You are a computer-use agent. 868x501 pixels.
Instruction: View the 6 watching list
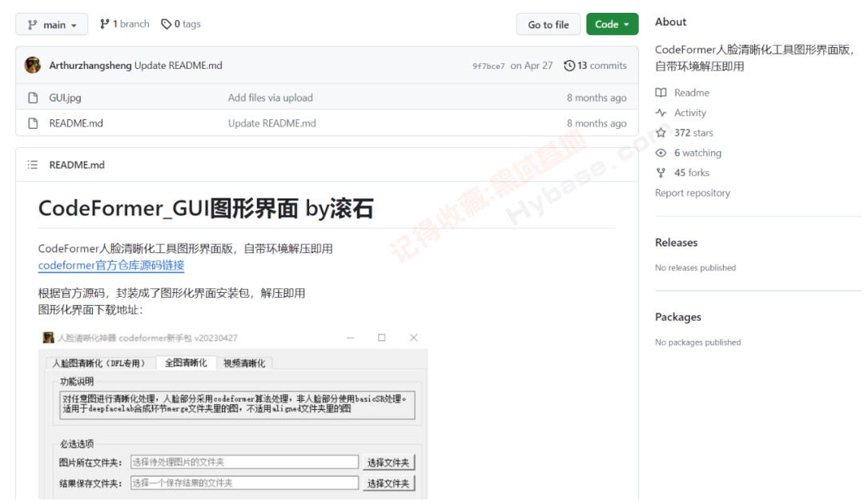(x=697, y=153)
